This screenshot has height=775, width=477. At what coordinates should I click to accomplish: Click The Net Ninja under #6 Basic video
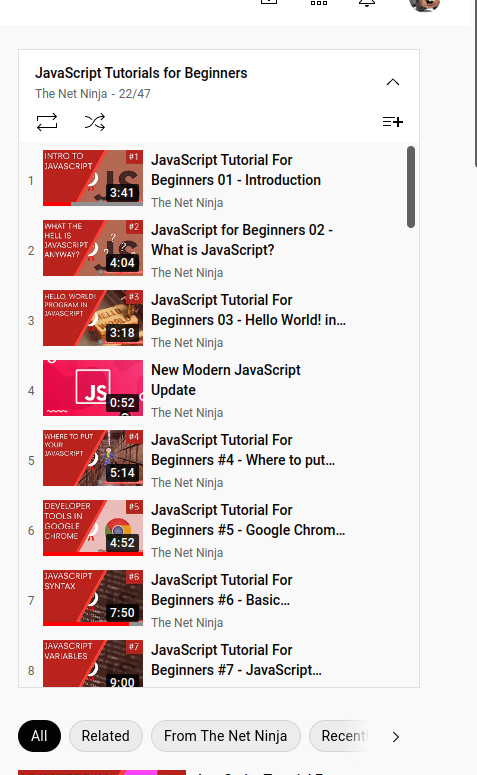click(187, 622)
